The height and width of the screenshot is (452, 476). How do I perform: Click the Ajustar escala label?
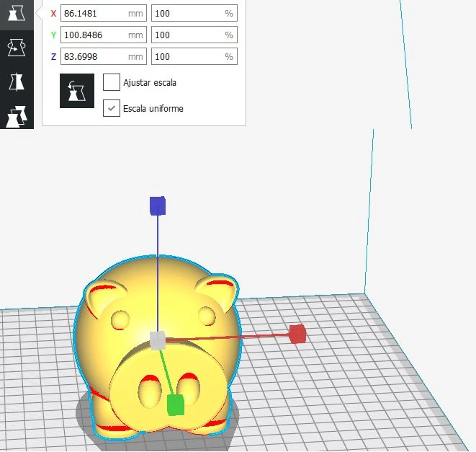(150, 83)
